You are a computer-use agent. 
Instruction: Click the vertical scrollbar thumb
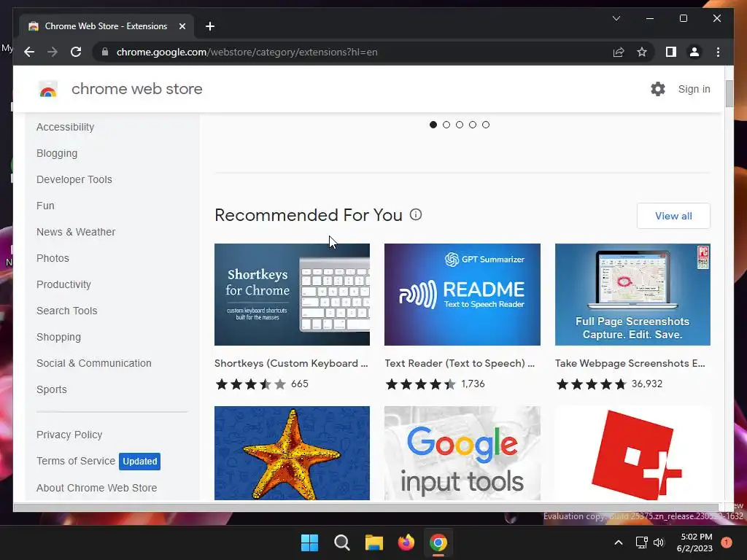(729, 94)
